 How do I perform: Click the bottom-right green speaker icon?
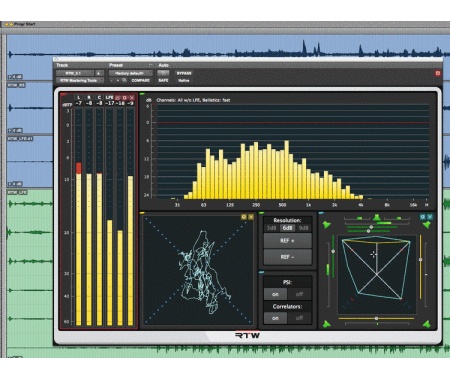(x=426, y=324)
